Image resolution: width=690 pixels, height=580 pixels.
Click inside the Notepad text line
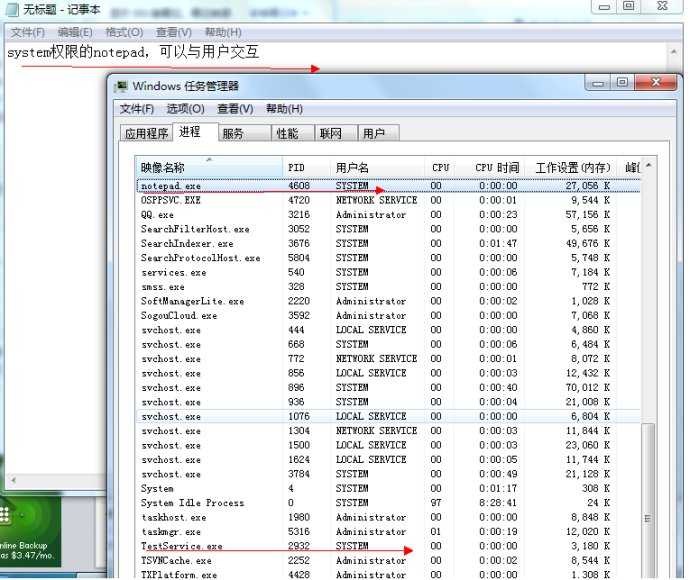click(x=132, y=52)
